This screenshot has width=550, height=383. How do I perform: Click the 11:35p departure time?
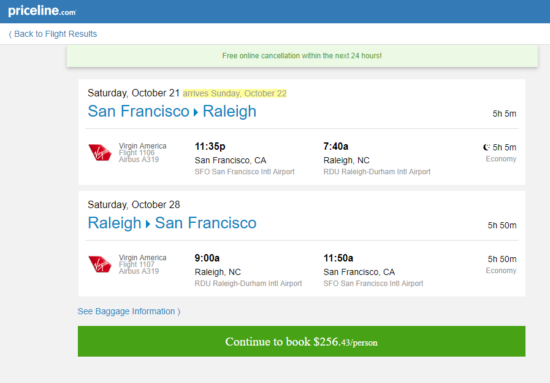210,146
